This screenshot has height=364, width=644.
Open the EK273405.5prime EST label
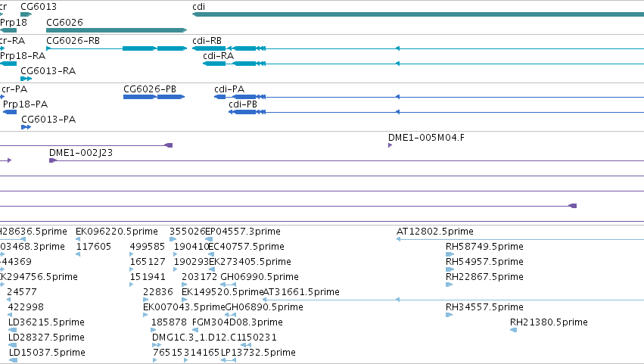point(250,262)
